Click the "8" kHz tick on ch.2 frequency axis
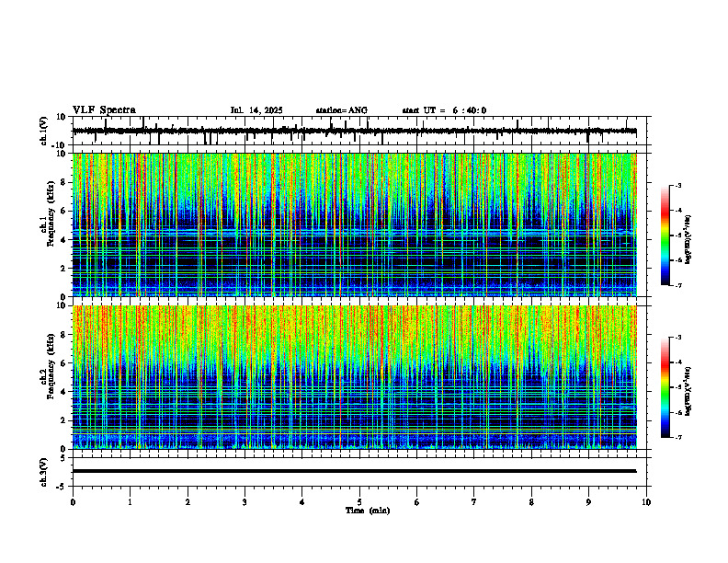The image size is (728, 563). click(x=64, y=335)
